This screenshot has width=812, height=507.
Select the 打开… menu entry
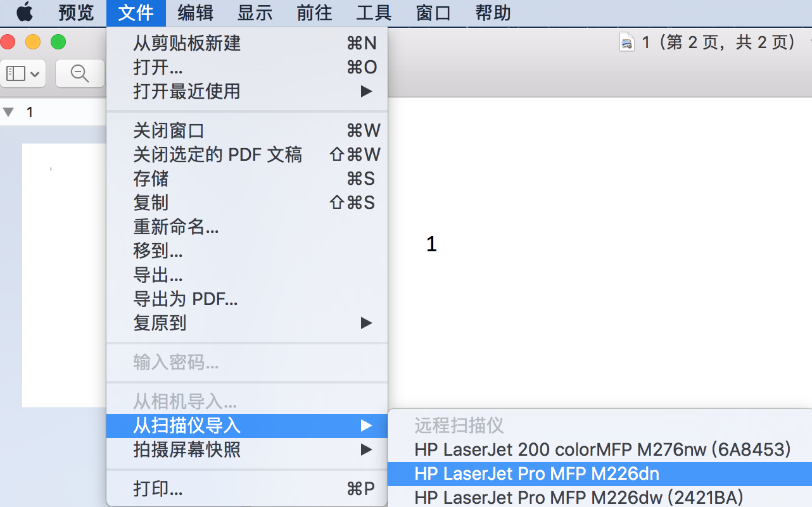click(x=247, y=67)
